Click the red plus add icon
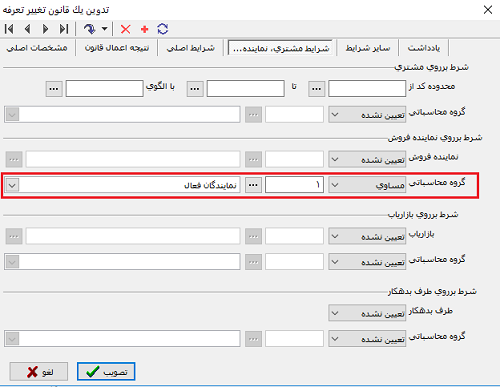 [144, 29]
